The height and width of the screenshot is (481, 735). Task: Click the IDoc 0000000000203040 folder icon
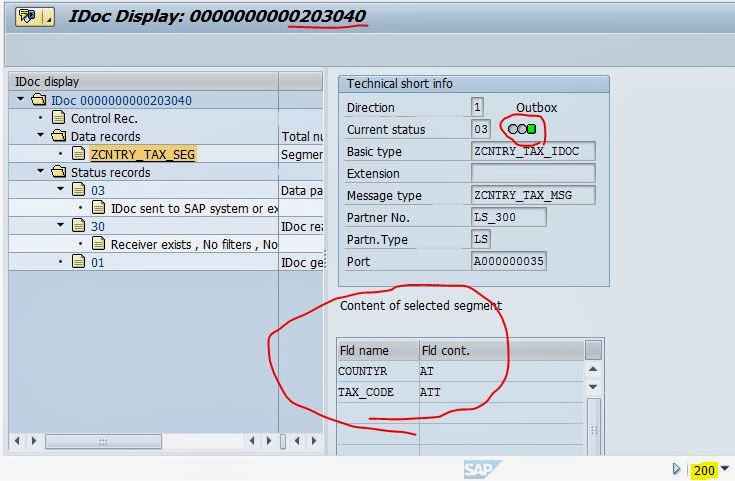pos(39,100)
